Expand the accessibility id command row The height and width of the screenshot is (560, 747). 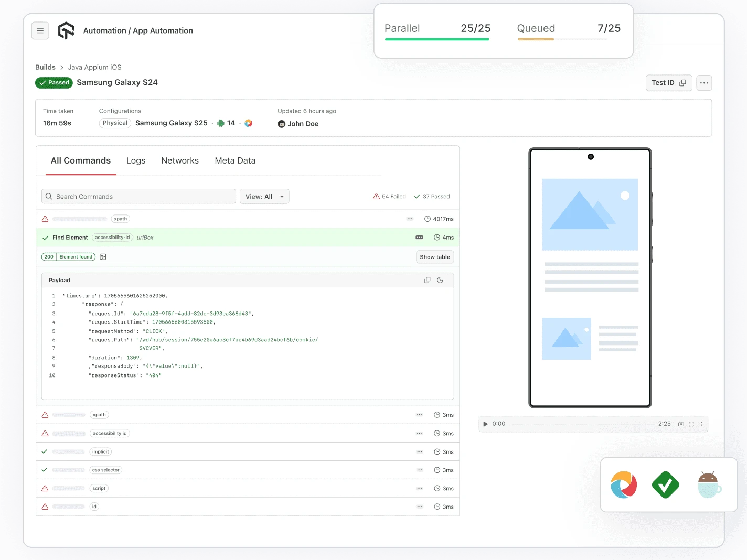coord(248,433)
